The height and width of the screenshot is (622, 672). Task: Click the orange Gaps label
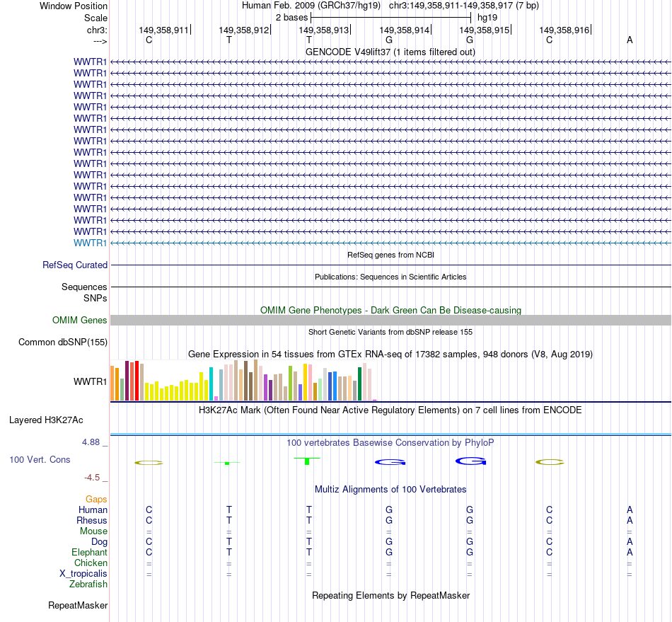[x=96, y=499]
